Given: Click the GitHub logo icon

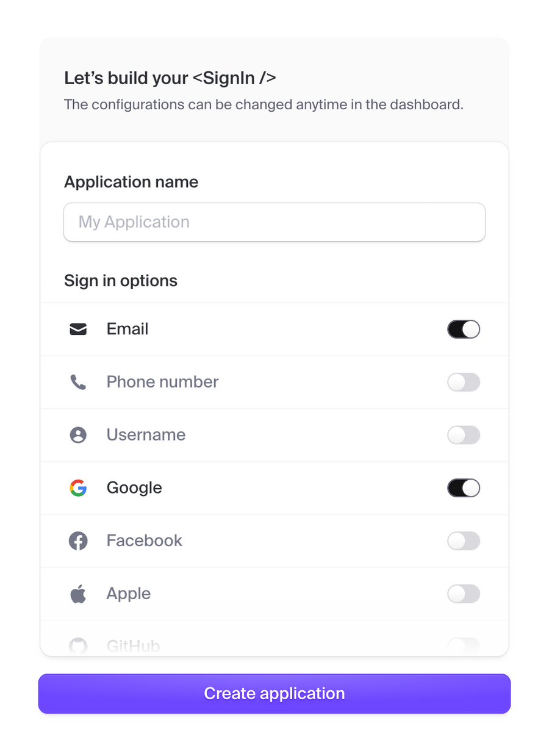Looking at the screenshot, I should pyautogui.click(x=78, y=644).
